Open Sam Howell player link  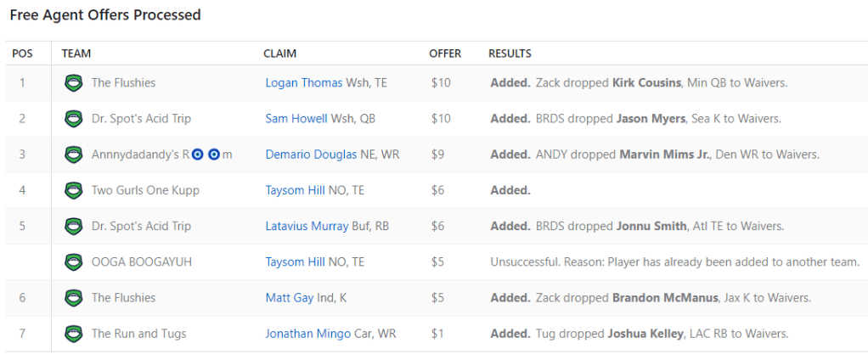[x=296, y=119]
